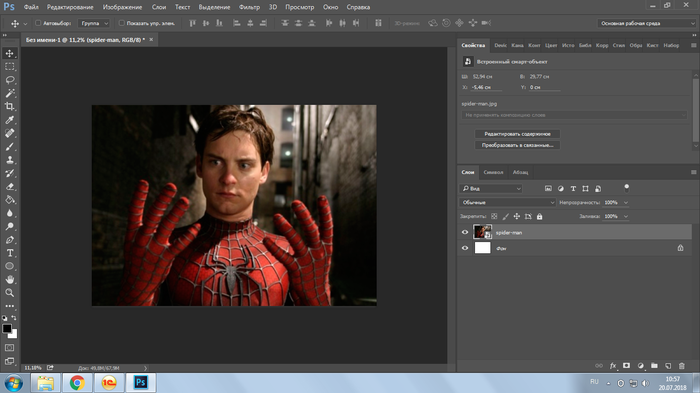Change the screen mode
Viewport: 700px width, 393px height.
[9, 361]
